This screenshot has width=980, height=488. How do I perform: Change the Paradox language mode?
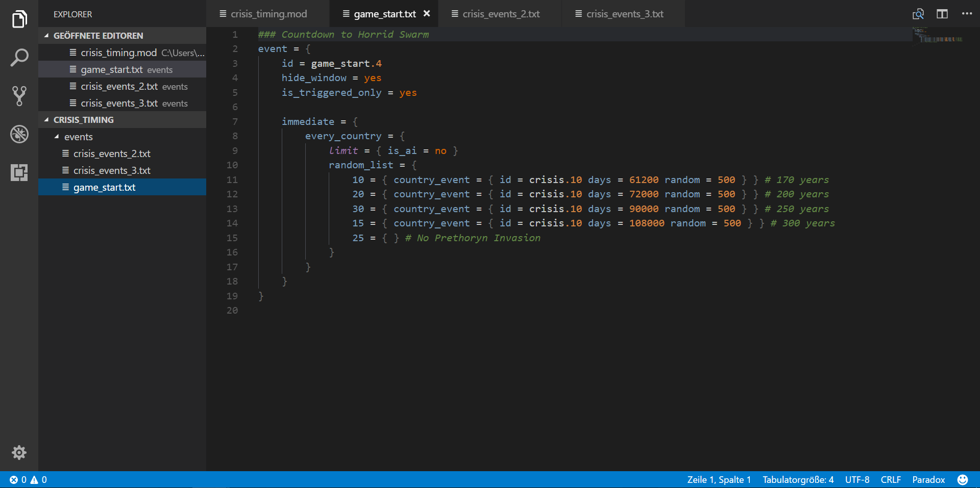928,480
